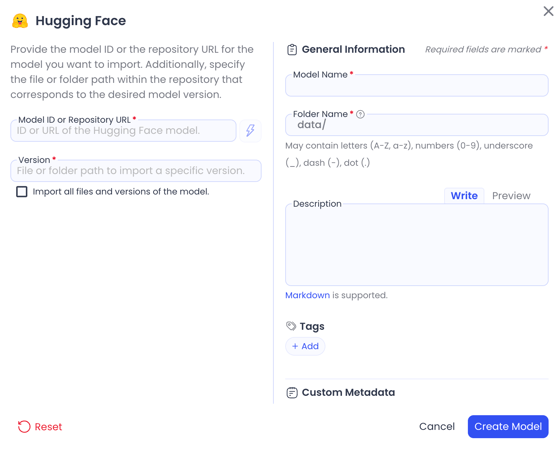Open the Markdown link
559x450 pixels.
tap(307, 295)
